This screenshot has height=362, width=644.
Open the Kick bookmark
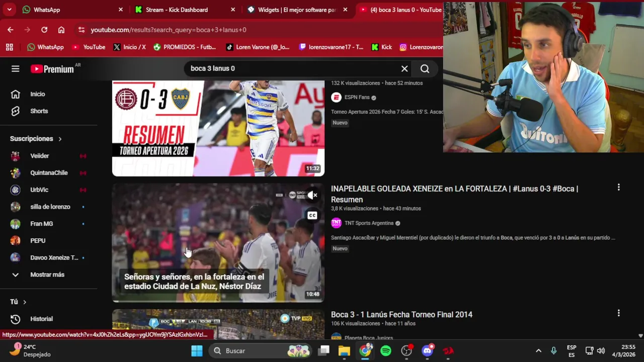[x=381, y=47]
